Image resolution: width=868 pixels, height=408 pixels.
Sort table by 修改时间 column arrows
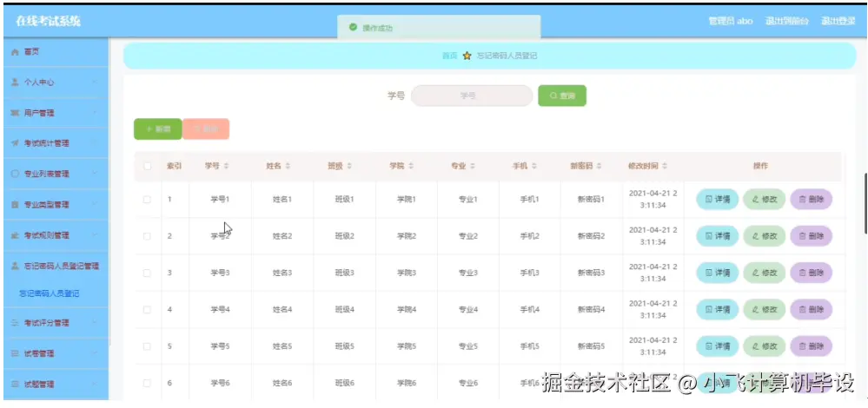point(665,166)
